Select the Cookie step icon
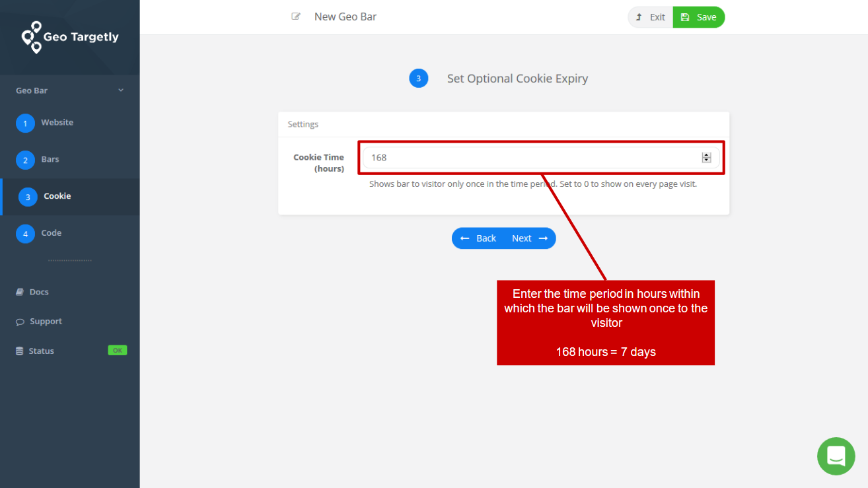Image resolution: width=868 pixels, height=488 pixels. pos(25,196)
